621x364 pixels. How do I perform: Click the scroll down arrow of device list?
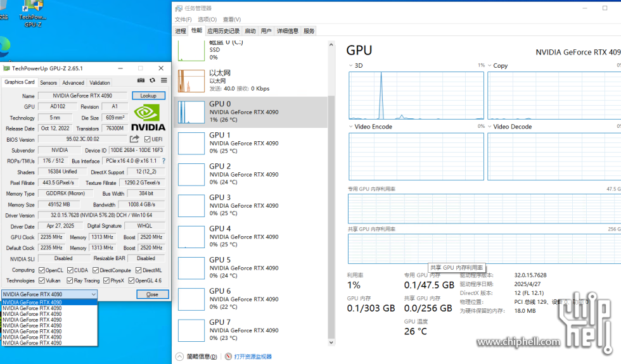coord(331,342)
